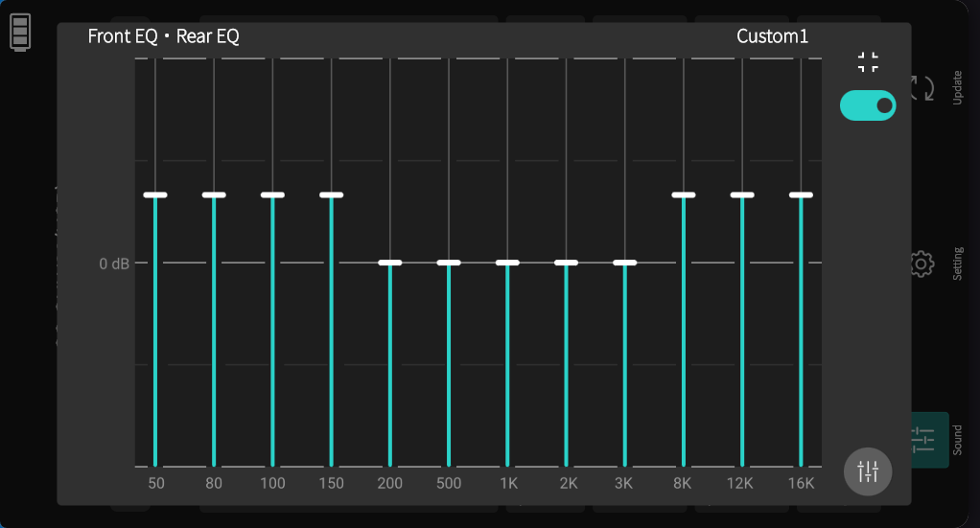Select the 1K band slider handle
Viewport: 980px width, 528px height.
coord(507,263)
